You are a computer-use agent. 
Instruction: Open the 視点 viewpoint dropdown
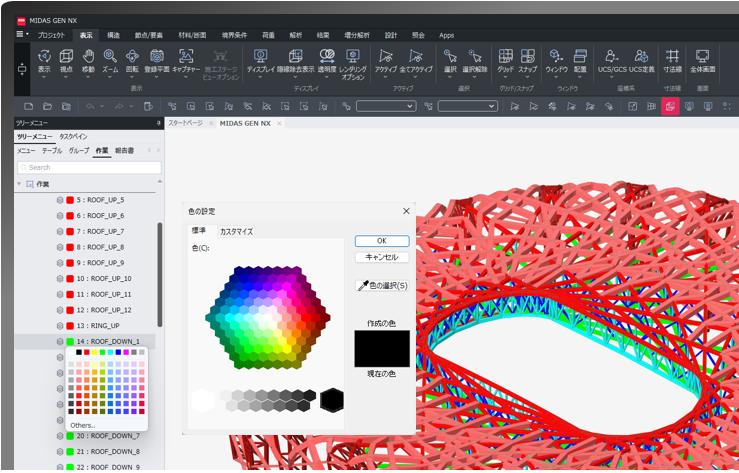66,77
